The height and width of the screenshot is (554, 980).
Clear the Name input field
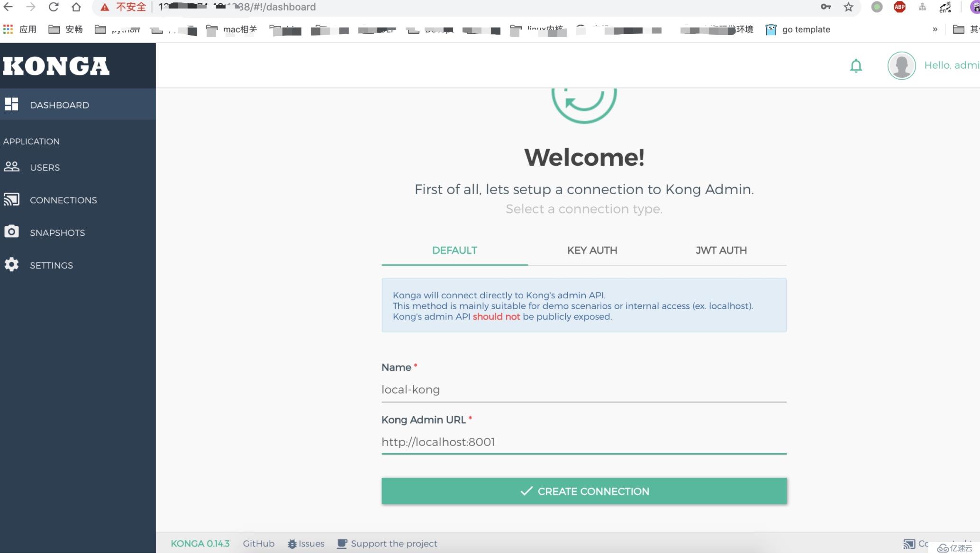[x=583, y=389]
